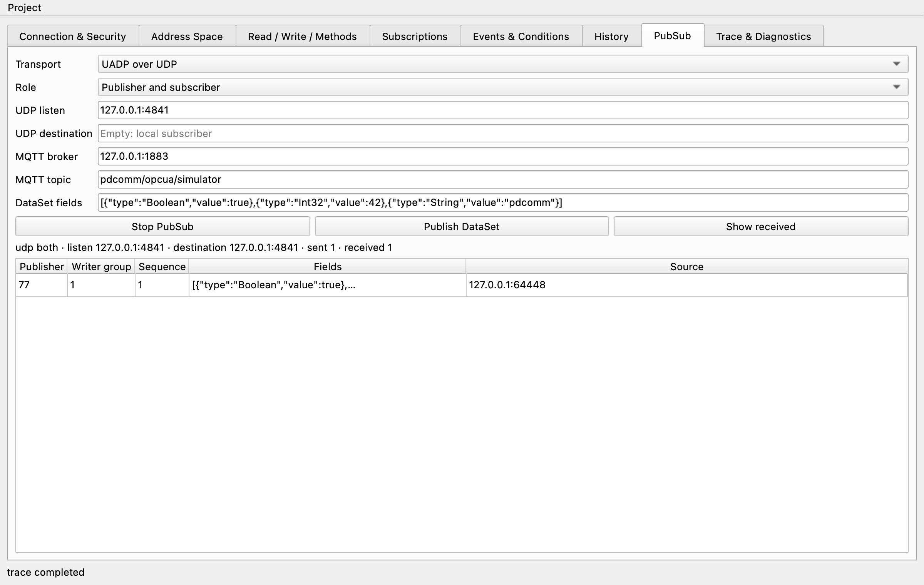
Task: Stop PubSub
Action: coord(162,226)
